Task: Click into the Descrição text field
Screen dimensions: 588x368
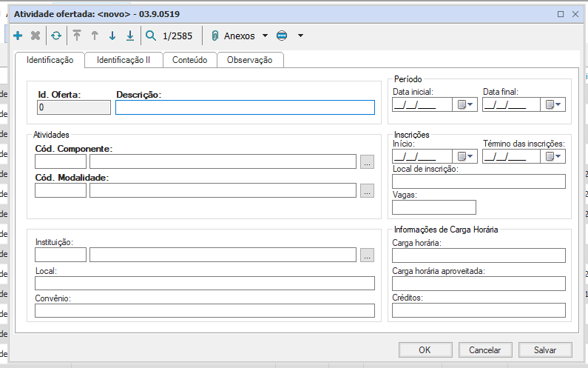Action: [245, 107]
